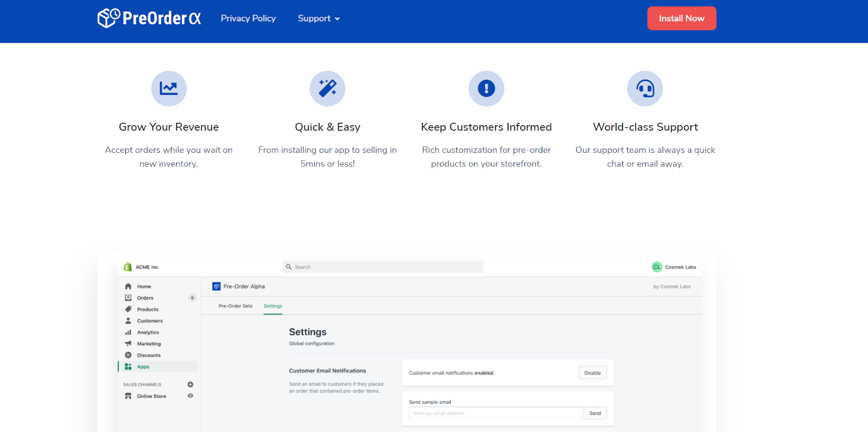Click the magic wand Quick & Easy icon
Image resolution: width=868 pixels, height=432 pixels.
pyautogui.click(x=328, y=88)
